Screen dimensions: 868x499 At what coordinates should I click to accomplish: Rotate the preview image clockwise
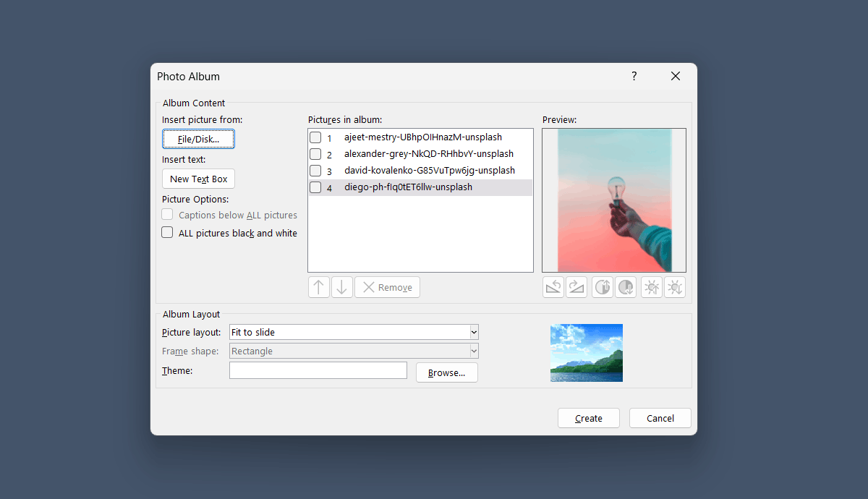pos(576,287)
